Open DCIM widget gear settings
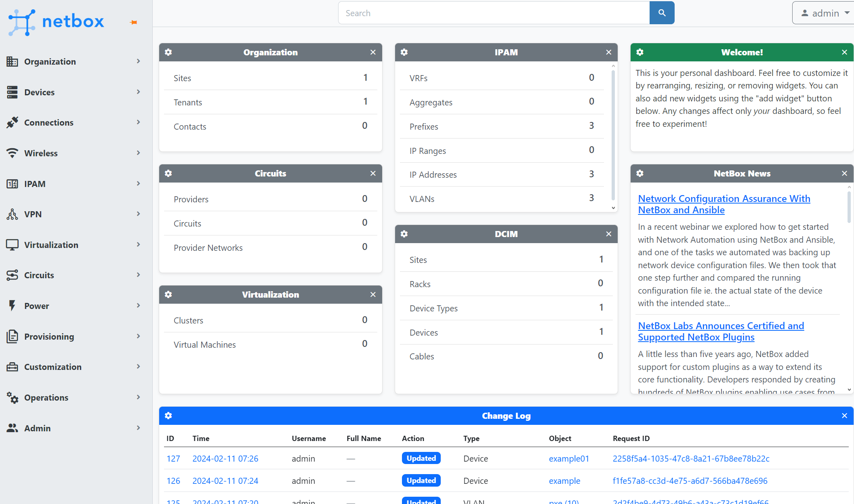Screen dimensions: 854x504 pos(404,234)
